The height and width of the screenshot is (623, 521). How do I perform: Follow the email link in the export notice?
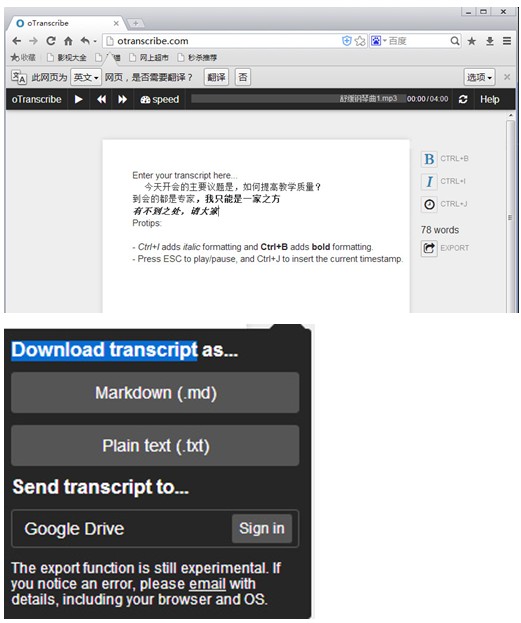pyautogui.click(x=207, y=584)
